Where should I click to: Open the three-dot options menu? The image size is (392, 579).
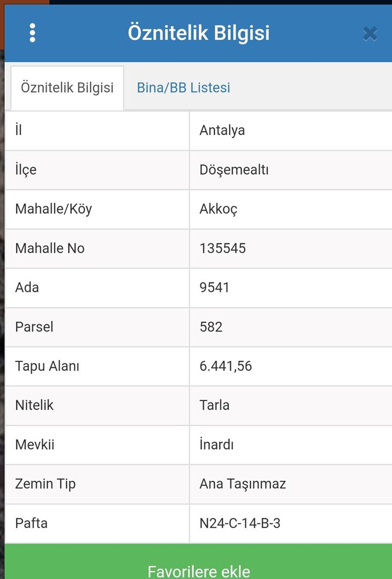(x=33, y=33)
